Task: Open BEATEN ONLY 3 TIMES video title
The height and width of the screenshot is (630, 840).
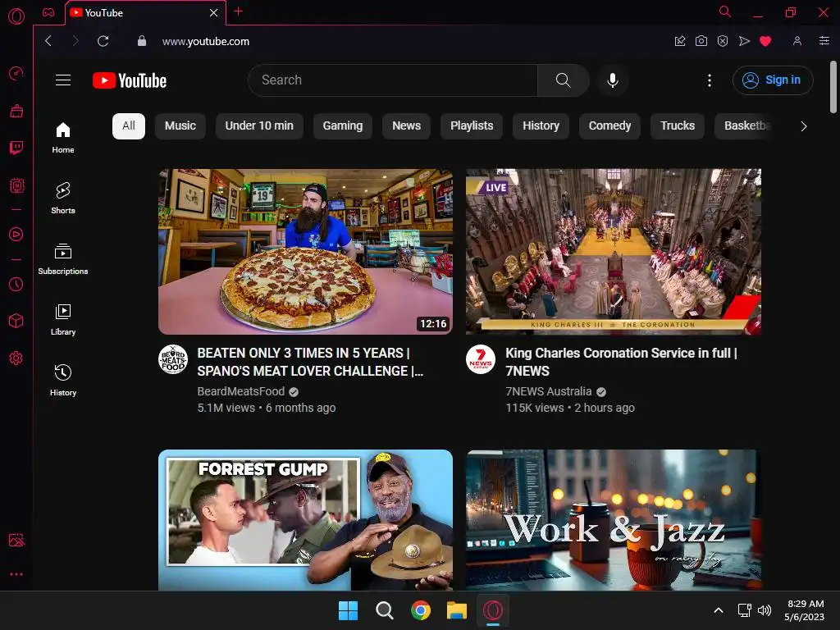Action: (310, 362)
